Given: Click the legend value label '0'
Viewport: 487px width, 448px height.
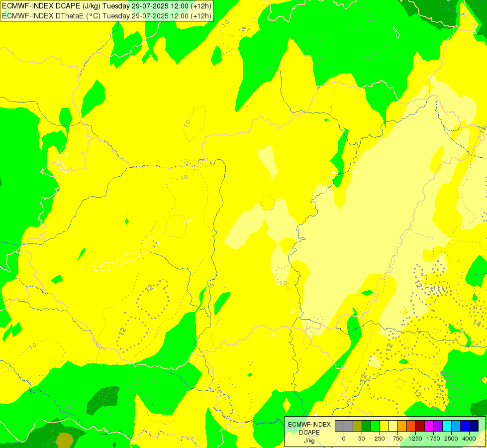Looking at the screenshot, I should click(x=344, y=439).
